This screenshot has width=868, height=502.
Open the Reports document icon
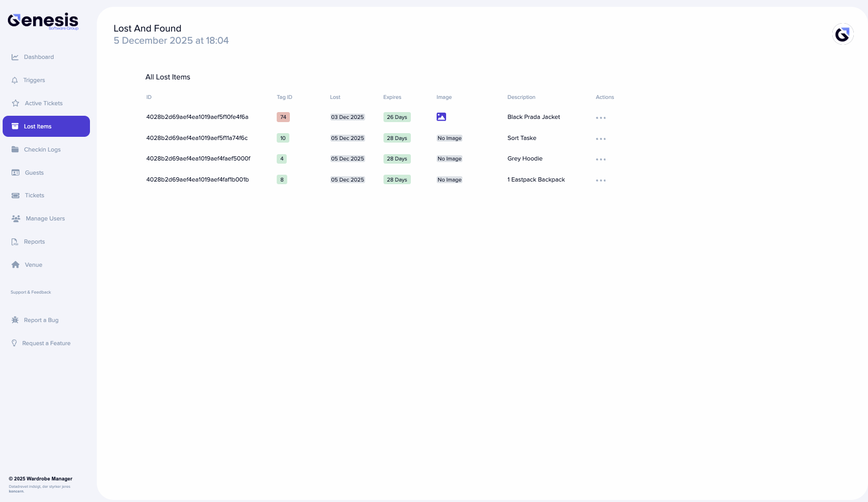coord(15,242)
